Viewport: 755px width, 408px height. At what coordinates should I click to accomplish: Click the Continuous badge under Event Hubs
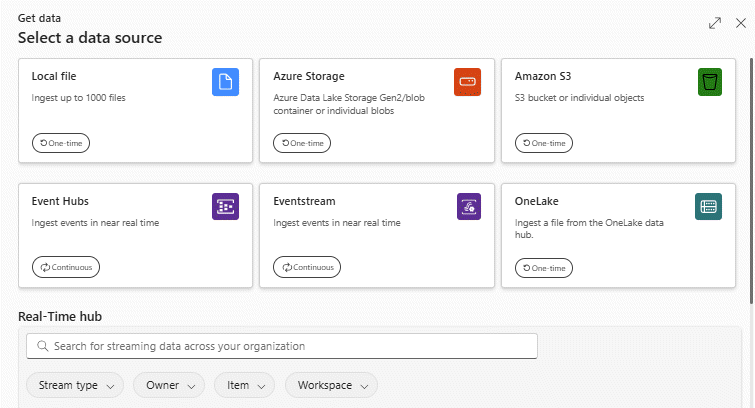click(x=66, y=267)
